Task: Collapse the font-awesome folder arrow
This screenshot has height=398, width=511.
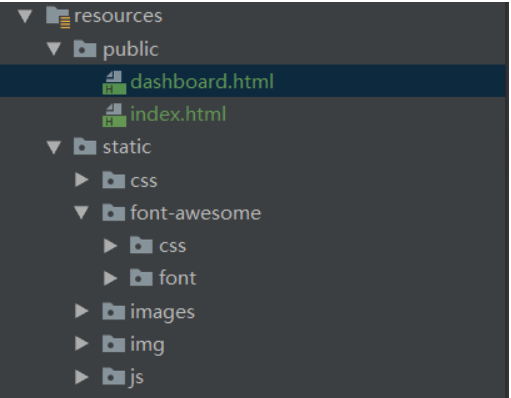Action: 82,213
